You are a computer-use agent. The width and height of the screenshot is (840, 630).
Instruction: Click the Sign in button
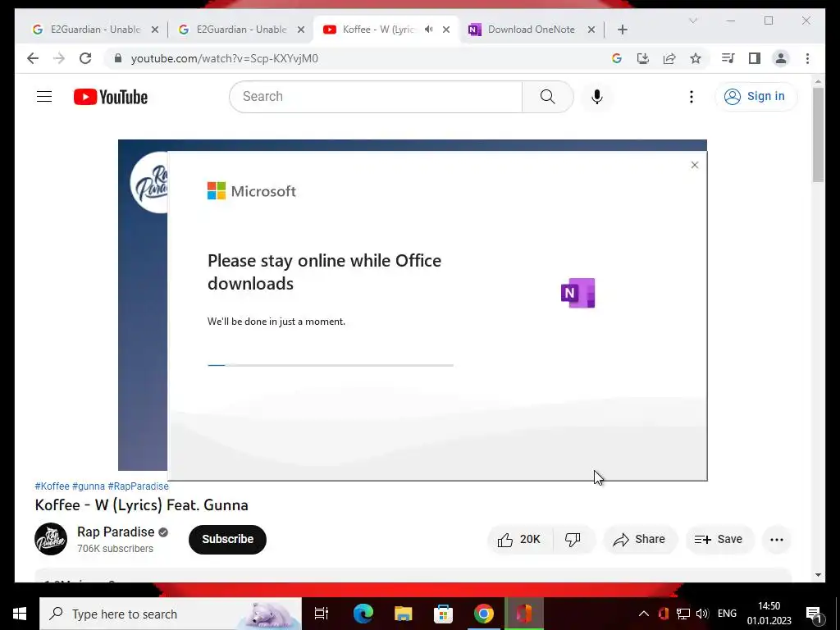(756, 97)
